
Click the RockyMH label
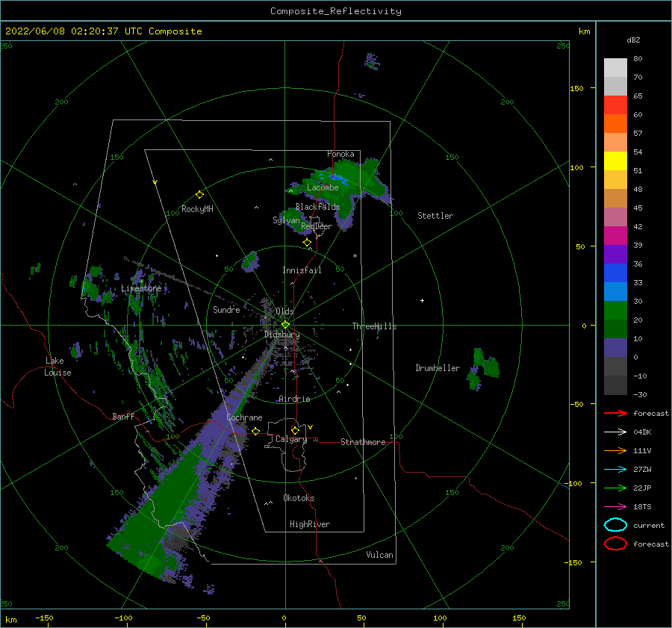click(x=197, y=209)
